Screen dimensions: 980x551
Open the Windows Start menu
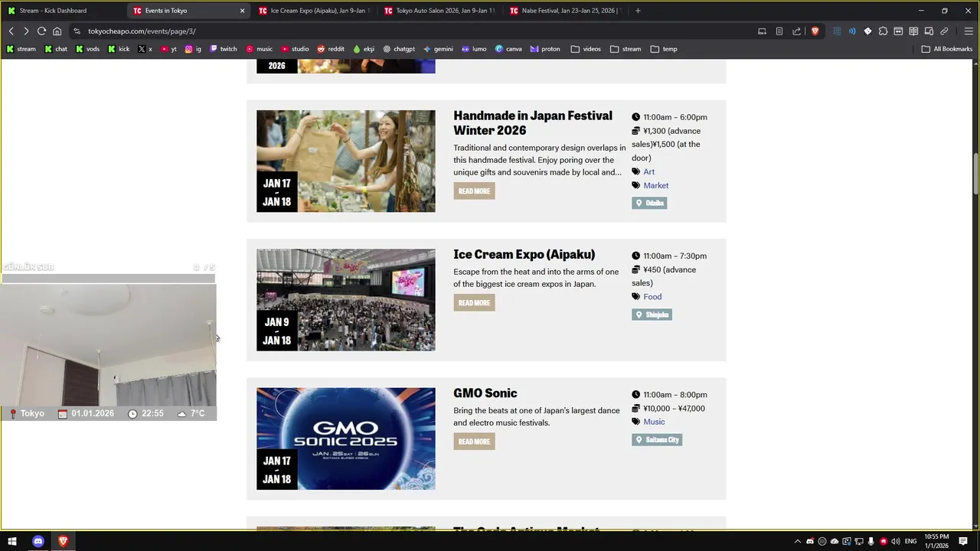(x=11, y=541)
